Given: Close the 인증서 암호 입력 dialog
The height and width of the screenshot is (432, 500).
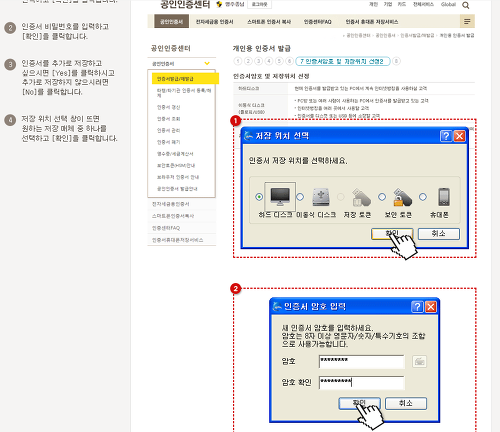Looking at the screenshot, I should (x=431, y=307).
